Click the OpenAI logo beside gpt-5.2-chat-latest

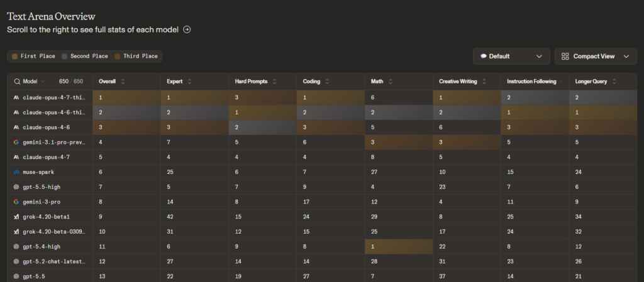point(16,261)
